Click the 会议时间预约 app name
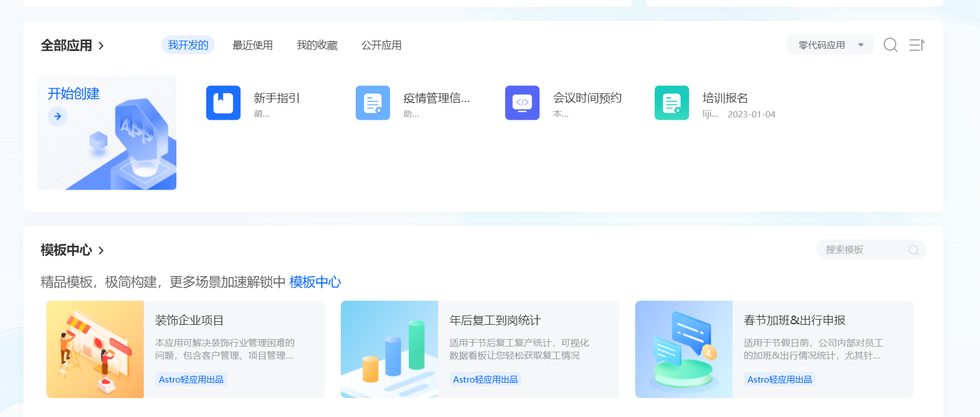Screen dimensions: 980x417 coord(587,98)
